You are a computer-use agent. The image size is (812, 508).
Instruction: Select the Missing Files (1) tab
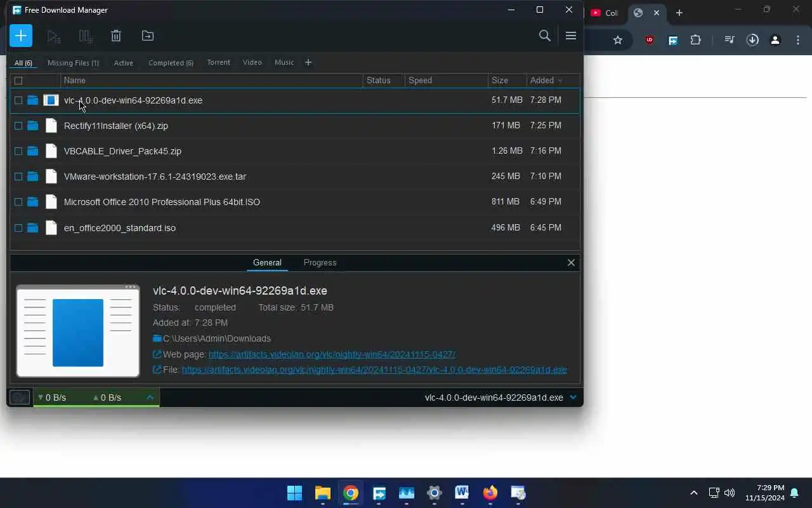(x=73, y=63)
